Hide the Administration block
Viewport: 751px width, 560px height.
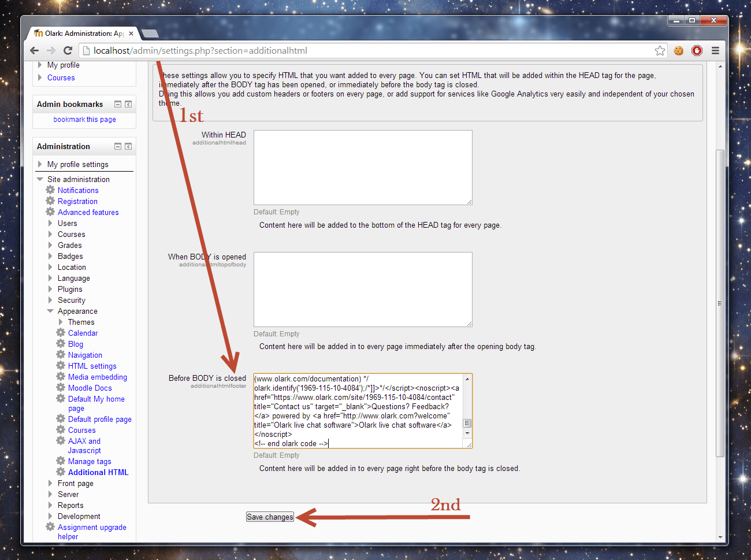point(118,147)
